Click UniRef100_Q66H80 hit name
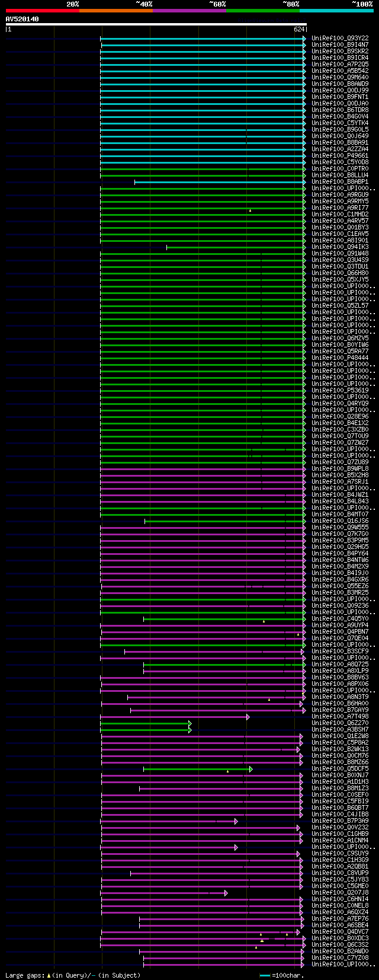The image size is (379, 980). 340,273
